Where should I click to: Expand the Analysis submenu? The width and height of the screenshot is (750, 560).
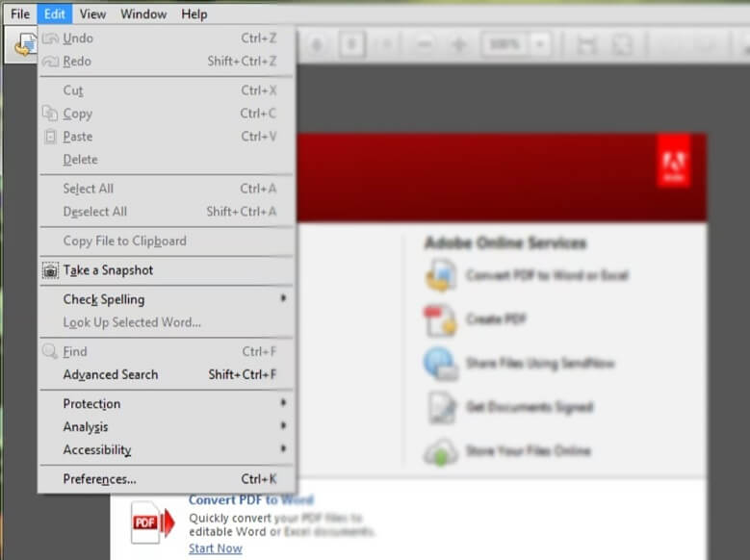coord(167,426)
